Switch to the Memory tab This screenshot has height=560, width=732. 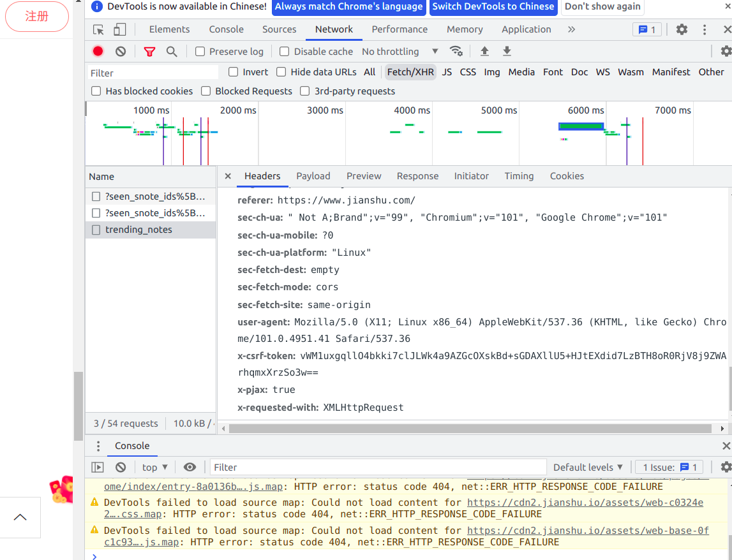click(465, 29)
